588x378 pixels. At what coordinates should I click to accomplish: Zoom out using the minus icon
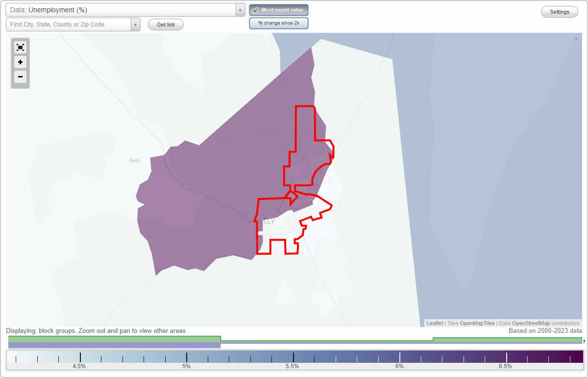[20, 77]
